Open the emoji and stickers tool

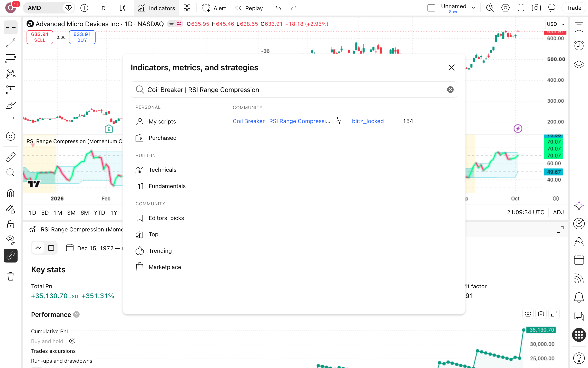pyautogui.click(x=10, y=136)
